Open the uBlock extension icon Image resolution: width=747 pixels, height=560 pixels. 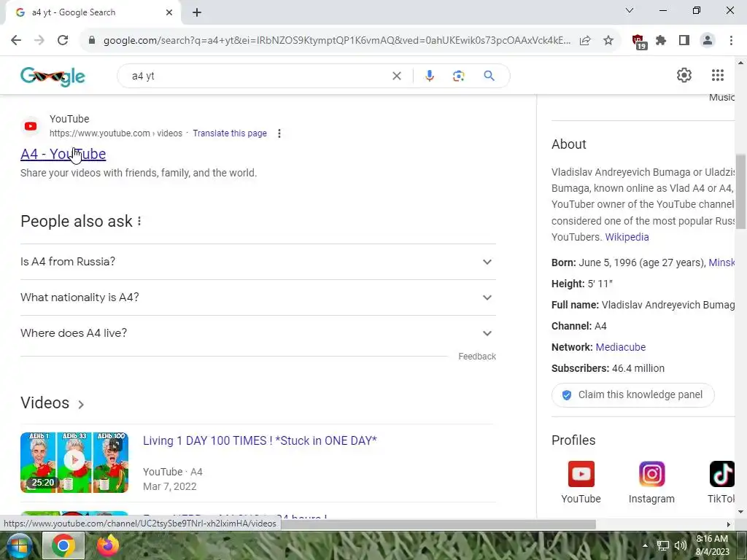(x=638, y=42)
